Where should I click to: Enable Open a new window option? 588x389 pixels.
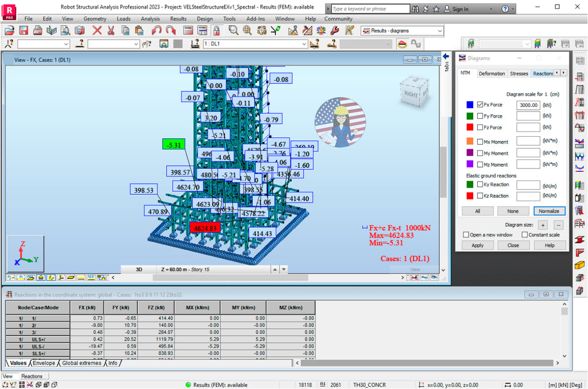[x=467, y=234]
